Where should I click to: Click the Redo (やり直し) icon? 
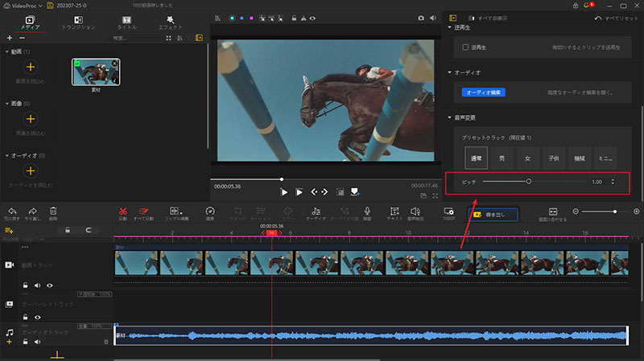[x=32, y=211]
